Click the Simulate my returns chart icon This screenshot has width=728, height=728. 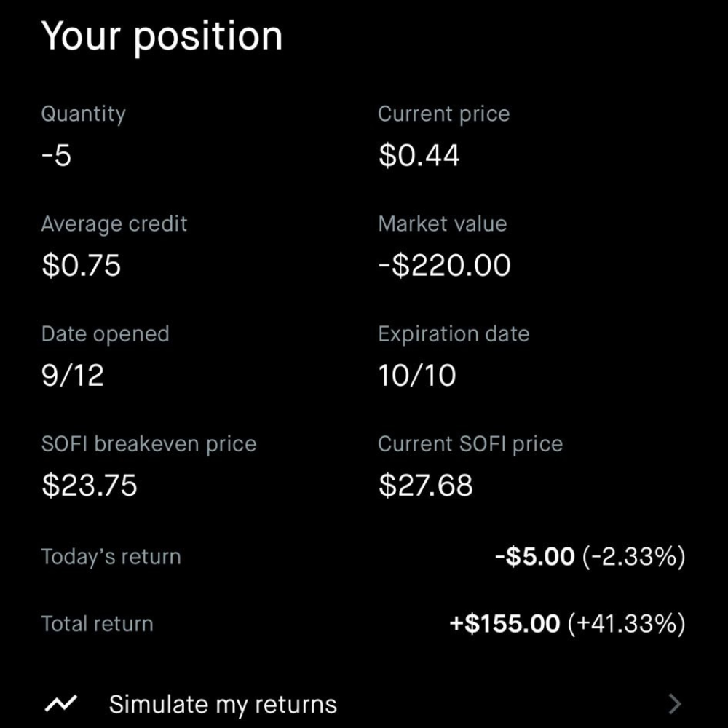tap(62, 704)
